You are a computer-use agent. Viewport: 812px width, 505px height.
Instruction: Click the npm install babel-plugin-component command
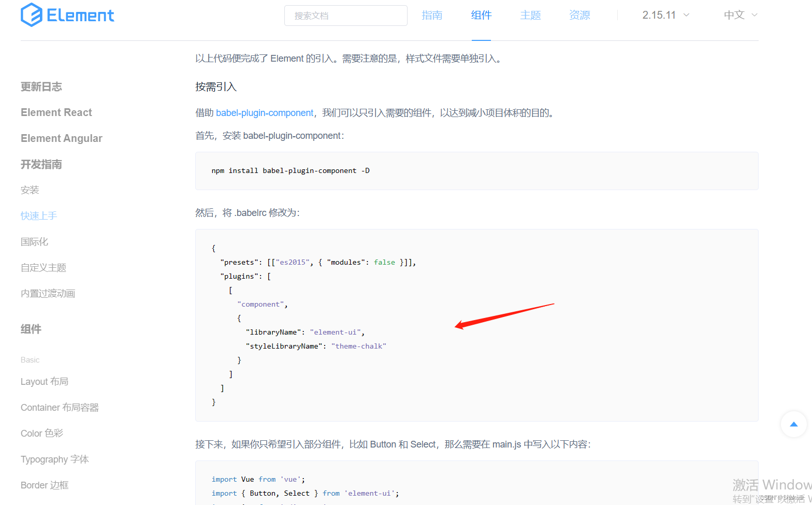pos(291,171)
